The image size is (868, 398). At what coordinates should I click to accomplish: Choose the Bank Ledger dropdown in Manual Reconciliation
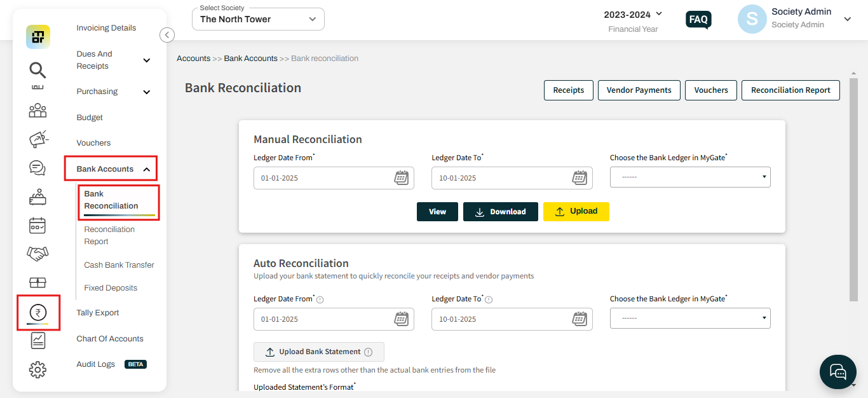pyautogui.click(x=690, y=177)
